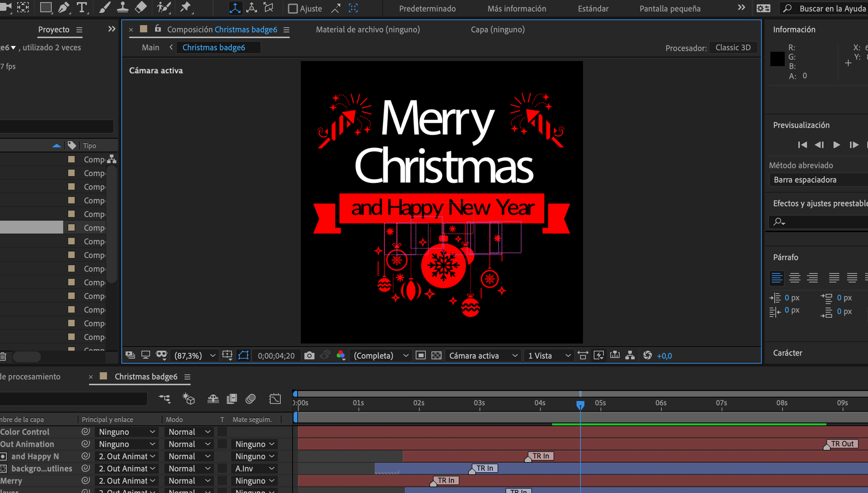Select the Pen tool
868x493 pixels.
(63, 8)
